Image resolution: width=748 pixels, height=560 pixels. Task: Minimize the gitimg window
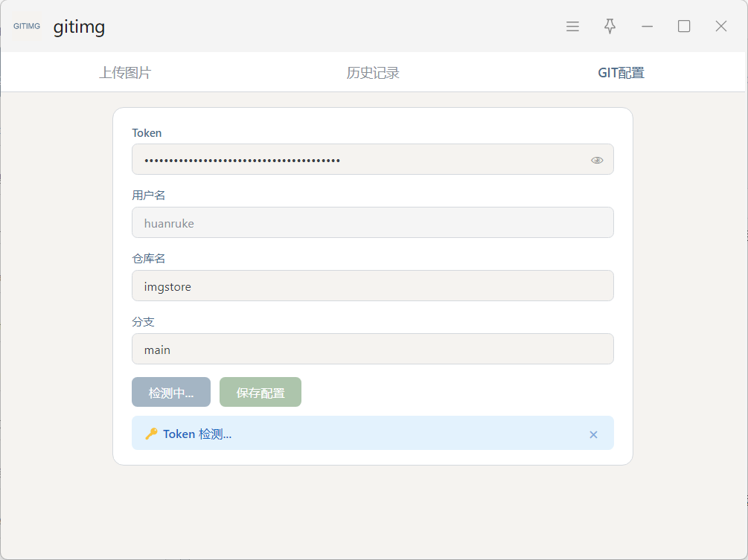tap(647, 26)
